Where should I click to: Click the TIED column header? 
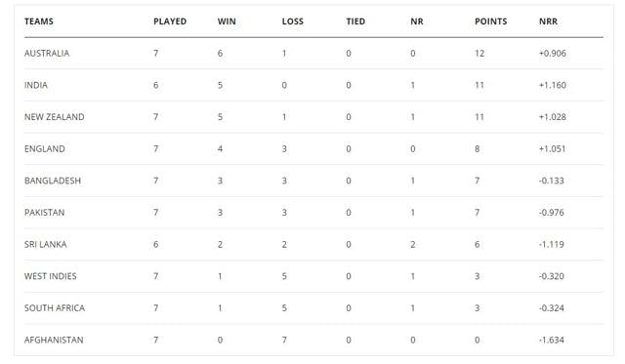355,21
